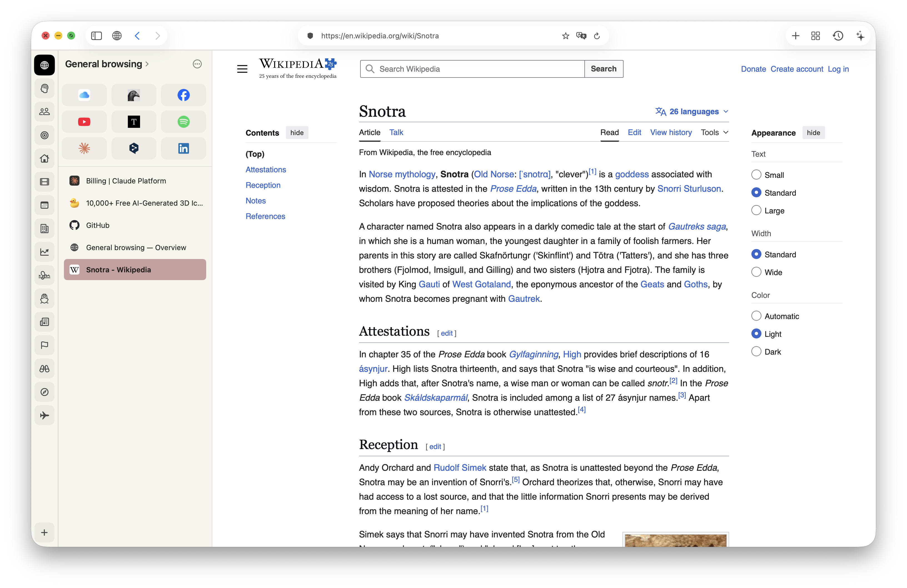Hide the Appearance panel
The height and width of the screenshot is (588, 907).
[813, 133]
